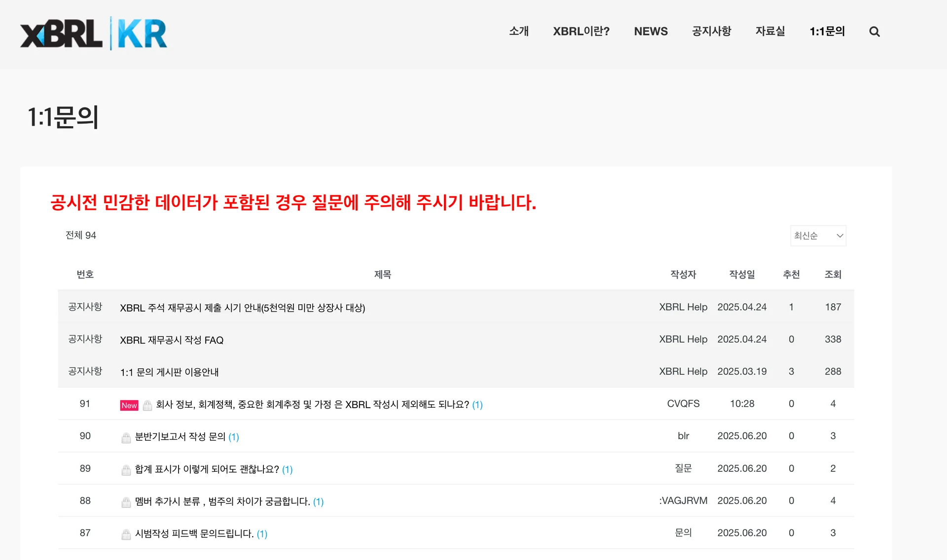Open the 공지사항 menu item
Image resolution: width=947 pixels, height=560 pixels.
(711, 32)
